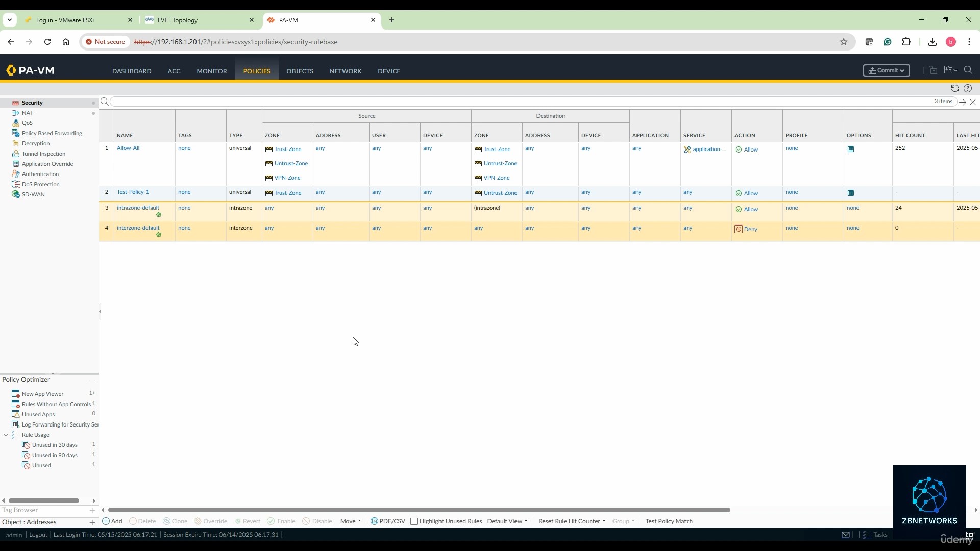Click the Application Override icon
This screenshot has width=980, height=551.
point(16,164)
